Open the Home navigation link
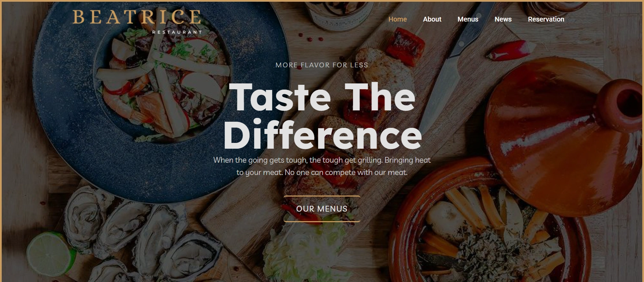Screen dimensions: 644x282 pos(397,19)
